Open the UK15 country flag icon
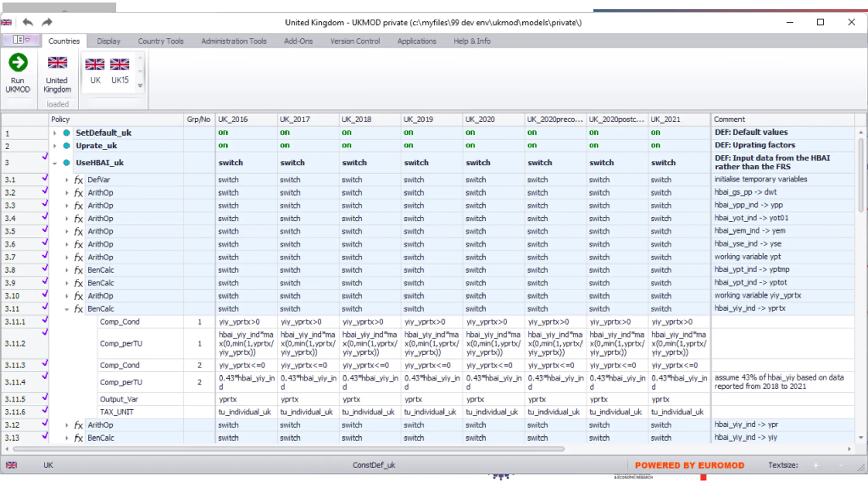Image resolution: width=868 pixels, height=488 pixels. [120, 64]
